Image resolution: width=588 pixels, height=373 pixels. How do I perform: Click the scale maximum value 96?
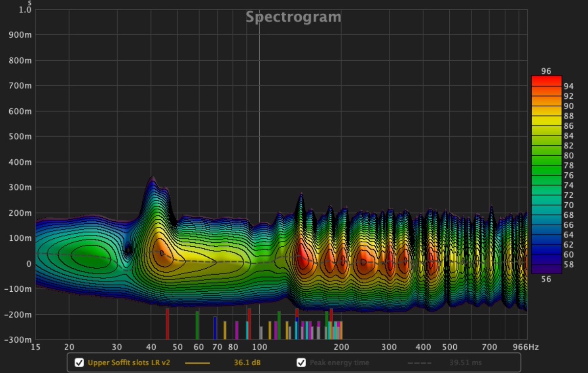[x=546, y=71]
